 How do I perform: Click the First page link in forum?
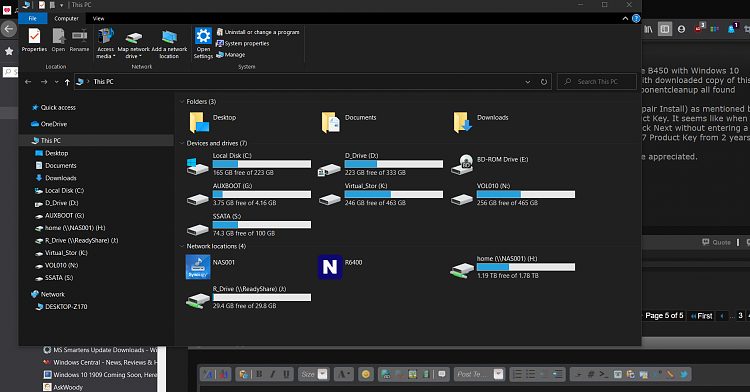(x=702, y=316)
